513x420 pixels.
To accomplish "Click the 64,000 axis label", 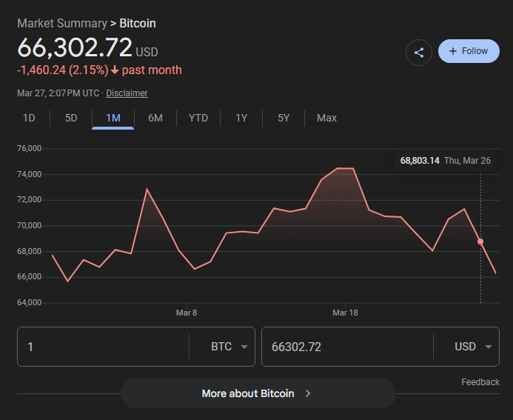I will click(29, 302).
